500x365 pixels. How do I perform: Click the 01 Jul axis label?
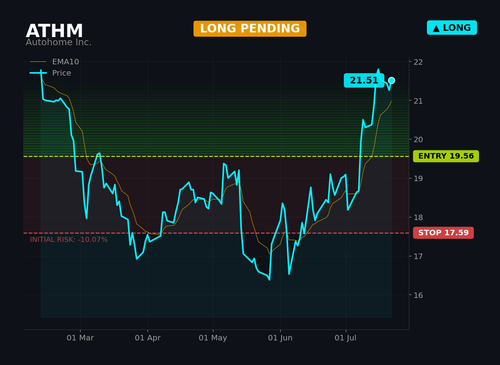tap(345, 338)
